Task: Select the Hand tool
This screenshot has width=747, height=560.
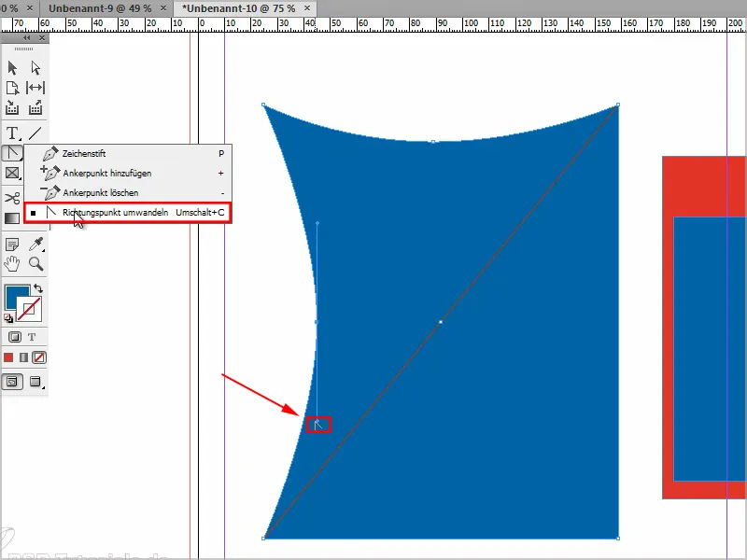Action: (x=12, y=264)
